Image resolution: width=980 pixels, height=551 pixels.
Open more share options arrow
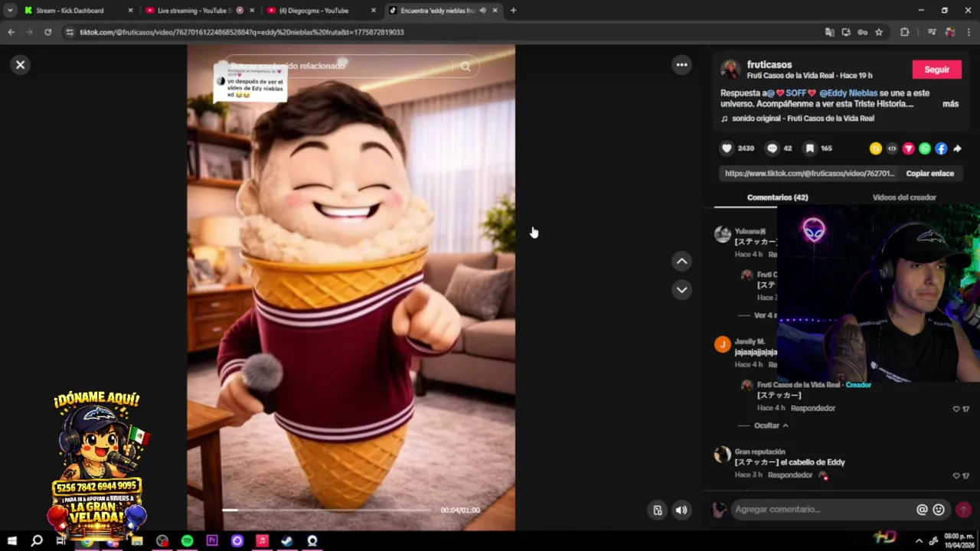[957, 148]
